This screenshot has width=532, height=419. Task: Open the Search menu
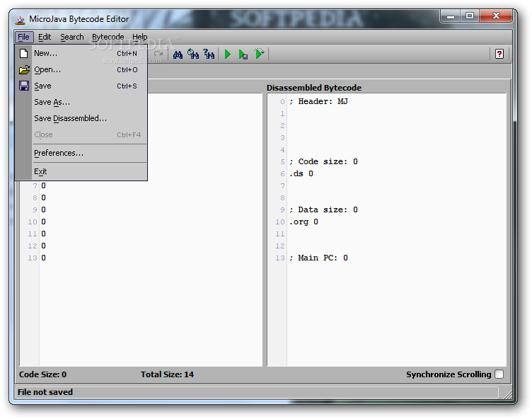(72, 37)
